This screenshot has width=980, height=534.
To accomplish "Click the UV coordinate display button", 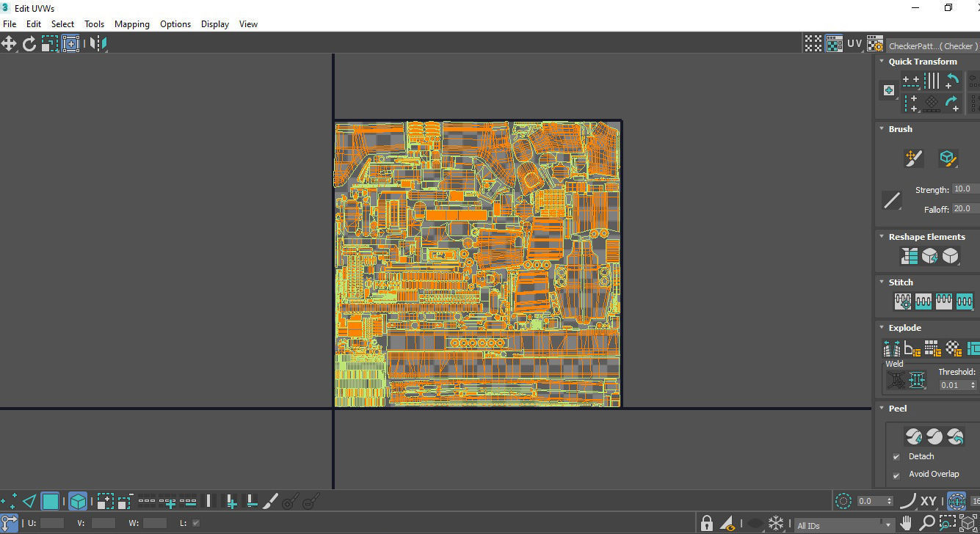I will coord(854,43).
